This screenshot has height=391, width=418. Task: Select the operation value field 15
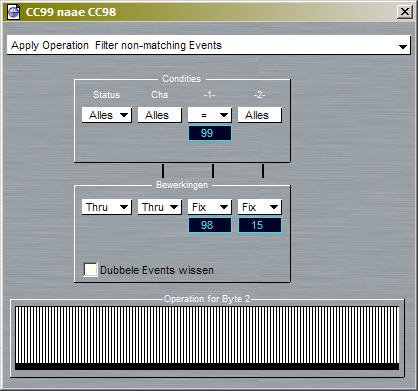pyautogui.click(x=260, y=225)
